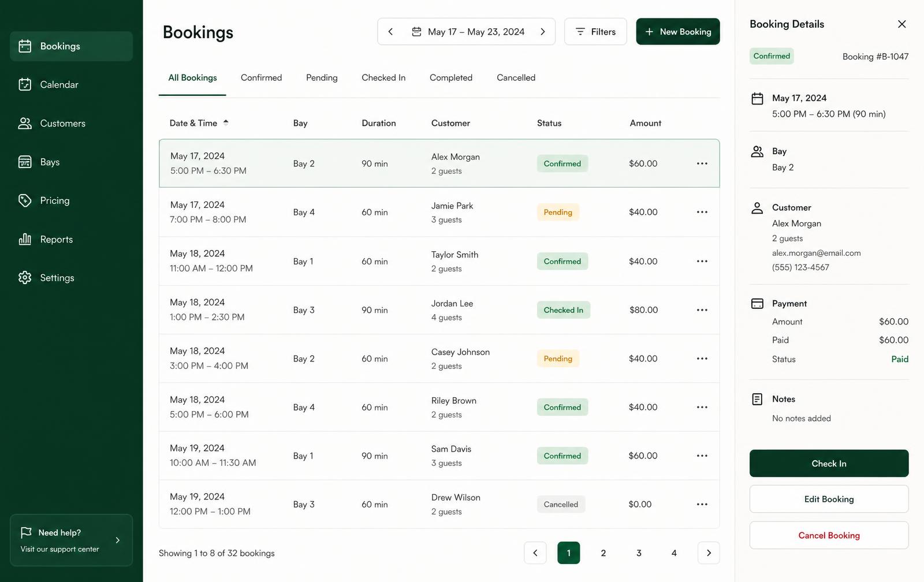Expand support center chevron

117,540
